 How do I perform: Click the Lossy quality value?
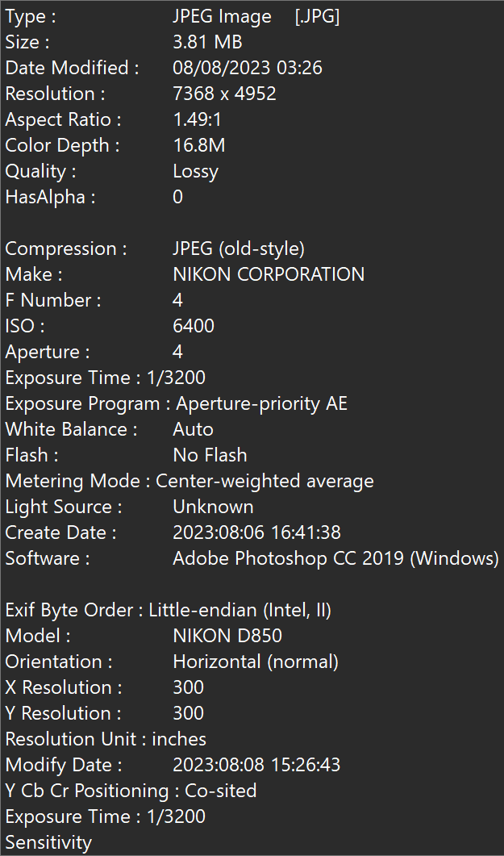(195, 171)
